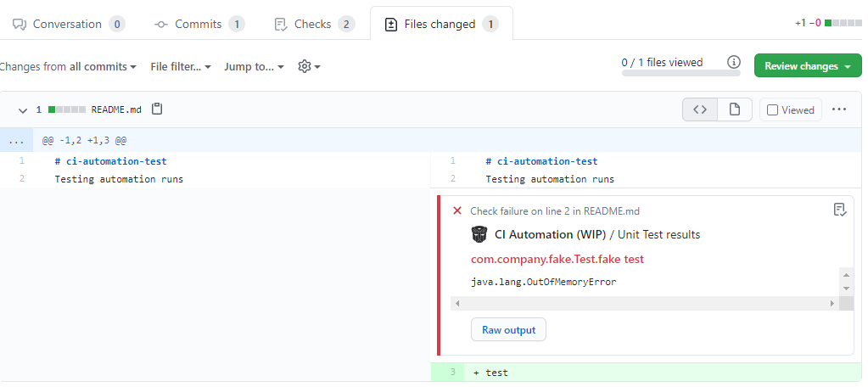Screen dimensions: 868x387
Task: Click the files viewed info icon
Action: [733, 62]
